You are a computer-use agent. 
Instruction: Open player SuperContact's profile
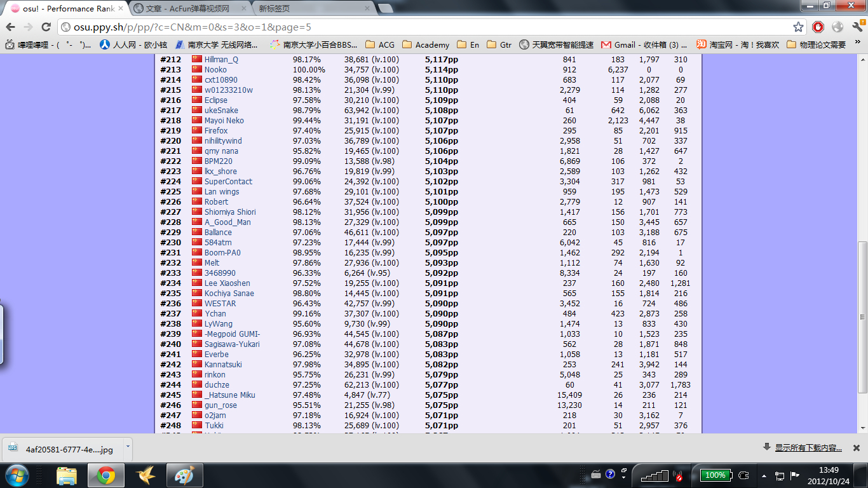228,181
